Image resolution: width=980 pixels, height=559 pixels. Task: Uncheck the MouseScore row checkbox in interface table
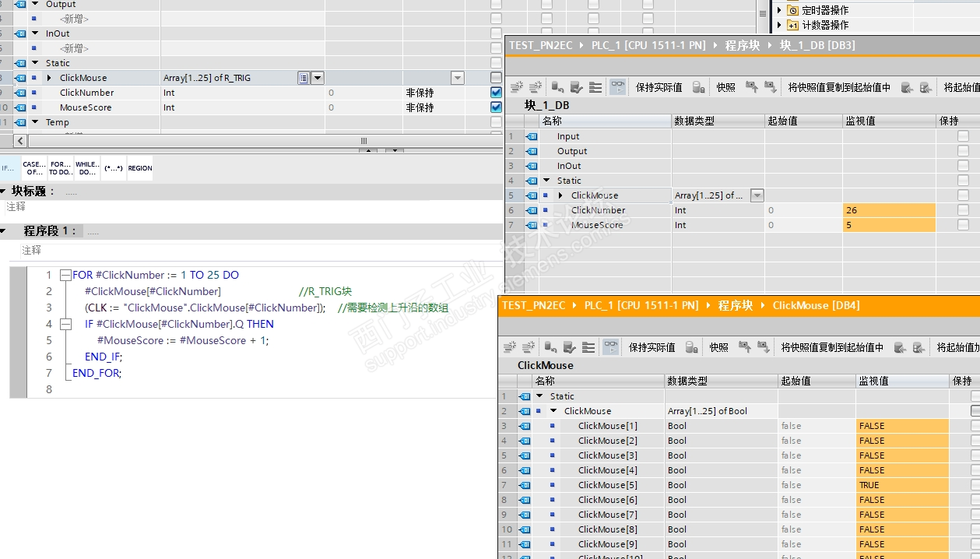(496, 107)
